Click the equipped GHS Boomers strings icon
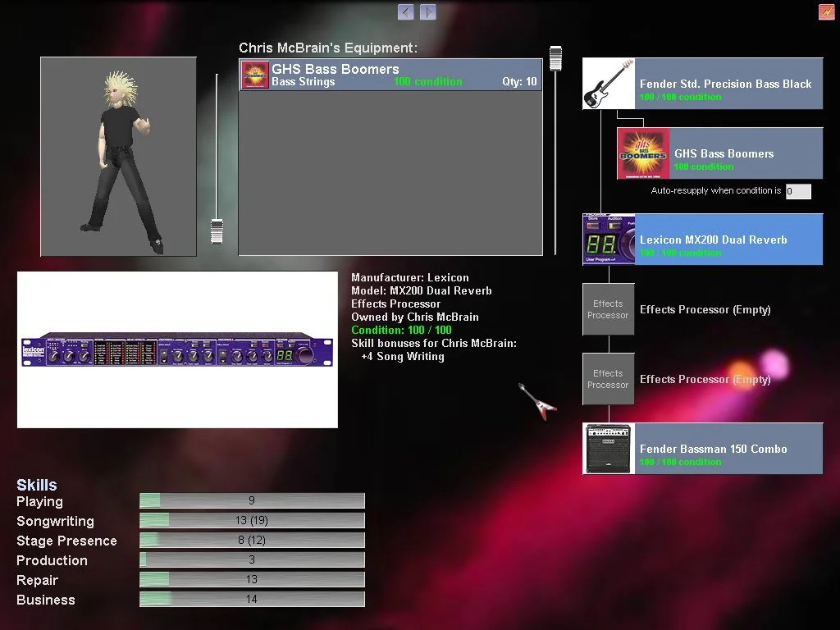Viewport: 840px width, 630px height. point(643,153)
